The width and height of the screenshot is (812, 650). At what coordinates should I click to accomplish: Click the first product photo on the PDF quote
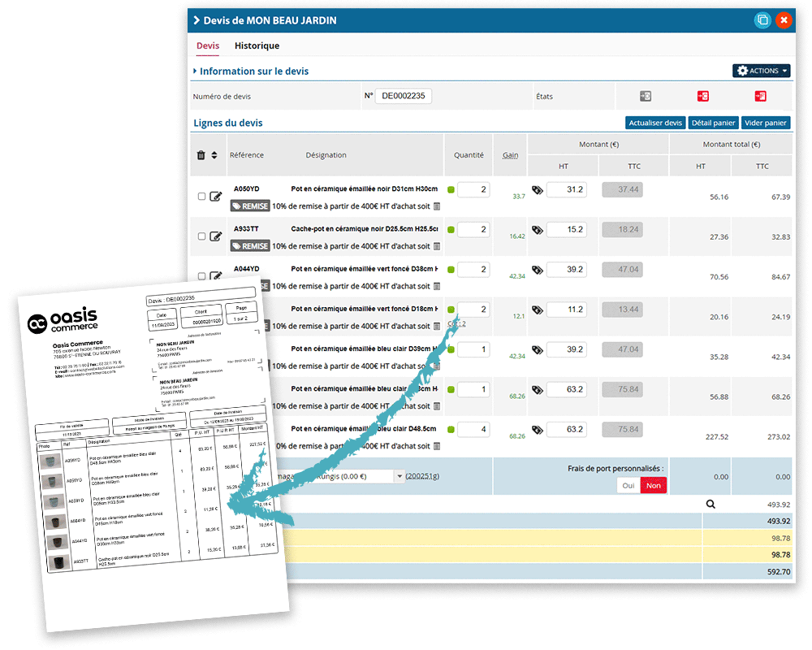coord(50,461)
